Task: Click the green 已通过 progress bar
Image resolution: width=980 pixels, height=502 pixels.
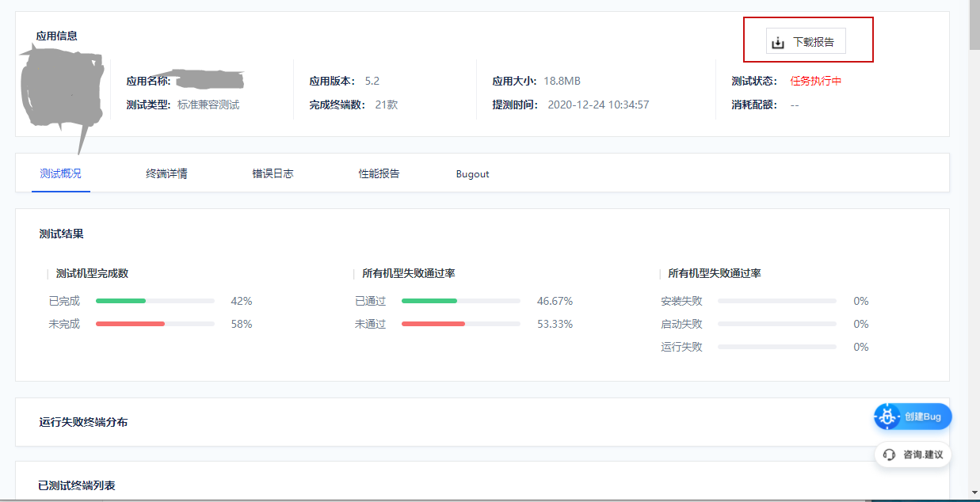Action: pos(461,301)
